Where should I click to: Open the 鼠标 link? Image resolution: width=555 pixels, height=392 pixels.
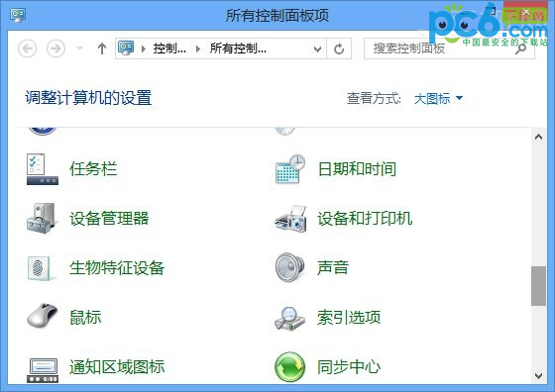[85, 317]
